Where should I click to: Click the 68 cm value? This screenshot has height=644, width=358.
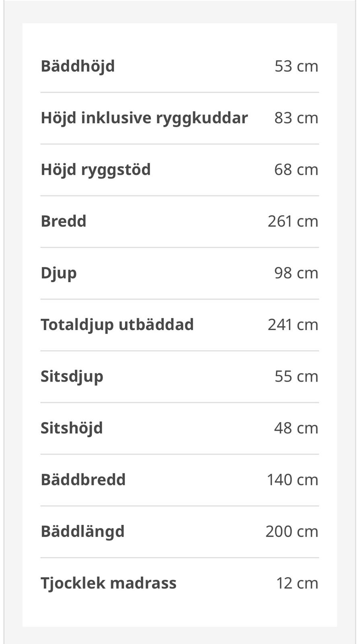(x=296, y=169)
